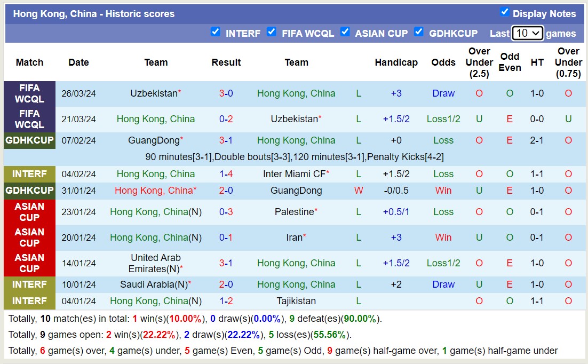This screenshot has width=588, height=364.
Task: Click Draw odds in Saudi Arabia row
Action: 443,284
